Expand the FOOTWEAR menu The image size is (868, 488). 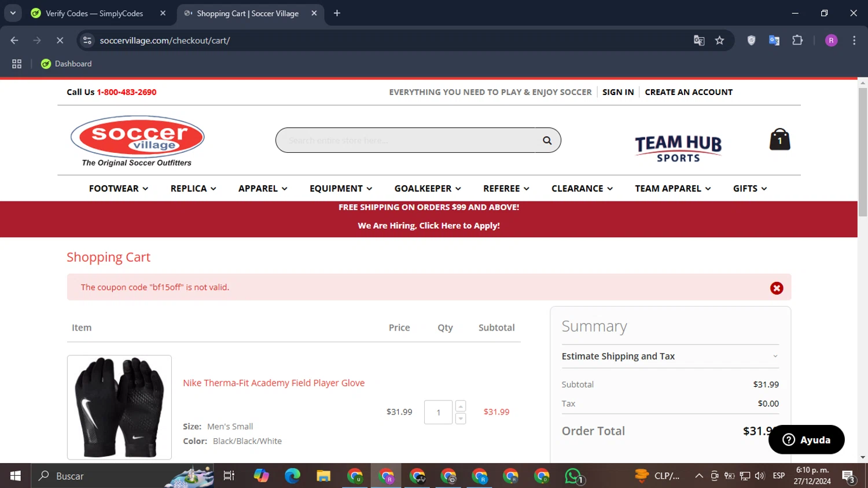(x=119, y=189)
